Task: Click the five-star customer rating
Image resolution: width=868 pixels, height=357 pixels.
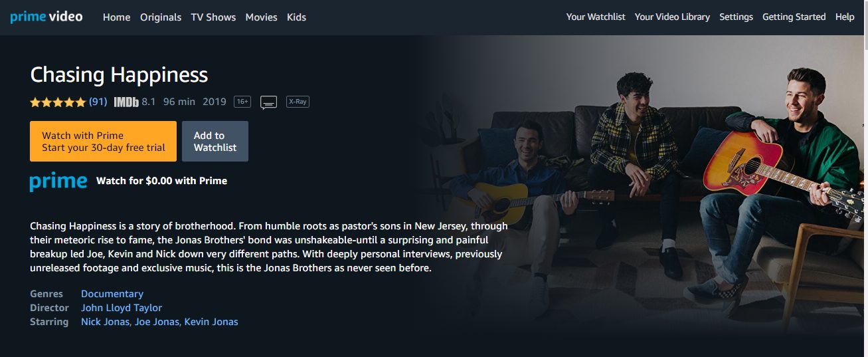Action: [58, 102]
